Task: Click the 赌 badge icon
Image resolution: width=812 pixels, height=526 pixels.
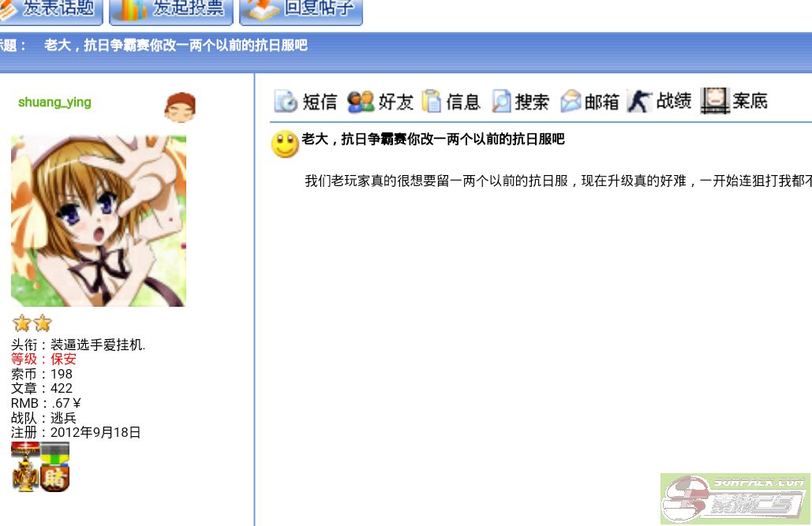Action: coord(55,478)
